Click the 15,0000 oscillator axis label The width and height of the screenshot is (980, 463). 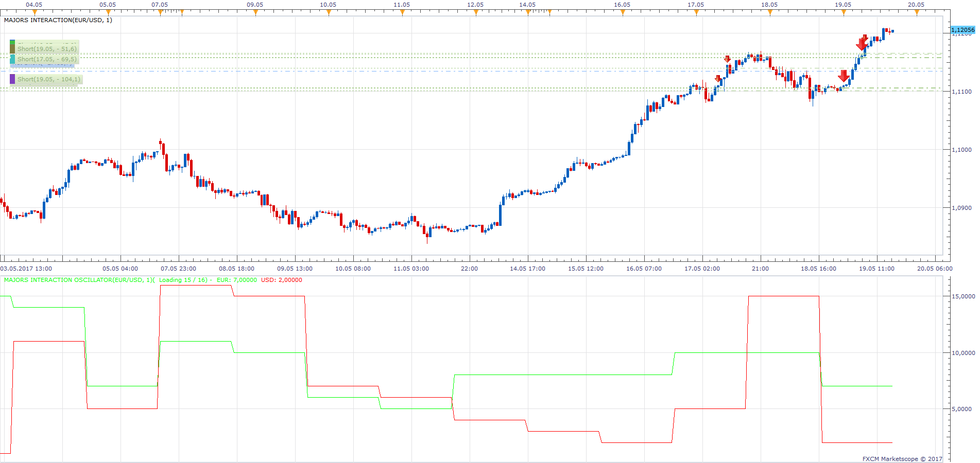click(x=963, y=296)
